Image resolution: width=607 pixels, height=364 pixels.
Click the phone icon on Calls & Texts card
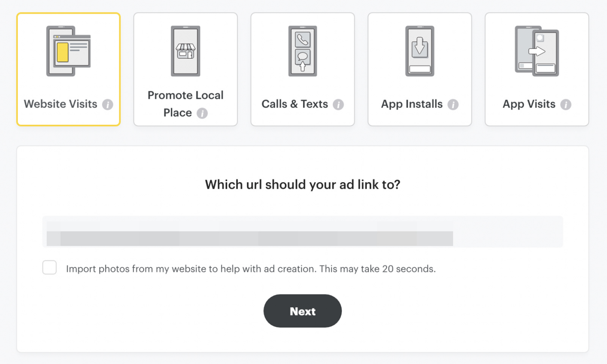pyautogui.click(x=302, y=51)
